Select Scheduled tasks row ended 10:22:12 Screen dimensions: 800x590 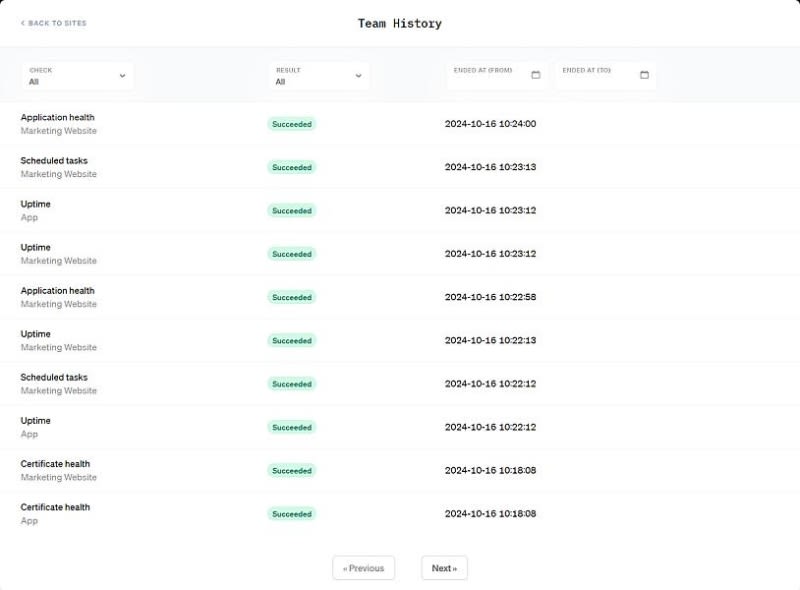400,384
